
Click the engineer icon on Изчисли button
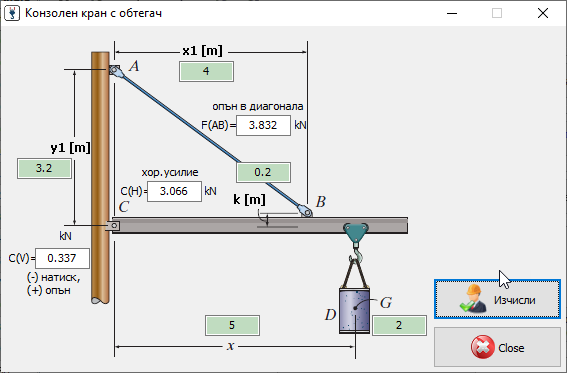(x=473, y=299)
